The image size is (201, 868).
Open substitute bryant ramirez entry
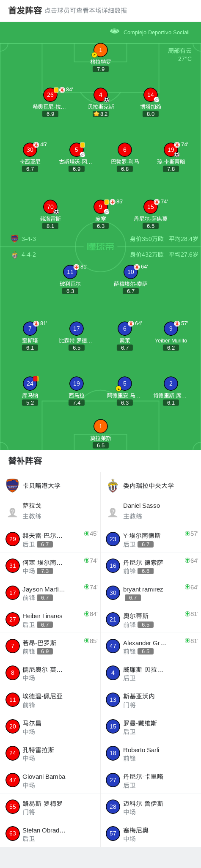pos(151,593)
